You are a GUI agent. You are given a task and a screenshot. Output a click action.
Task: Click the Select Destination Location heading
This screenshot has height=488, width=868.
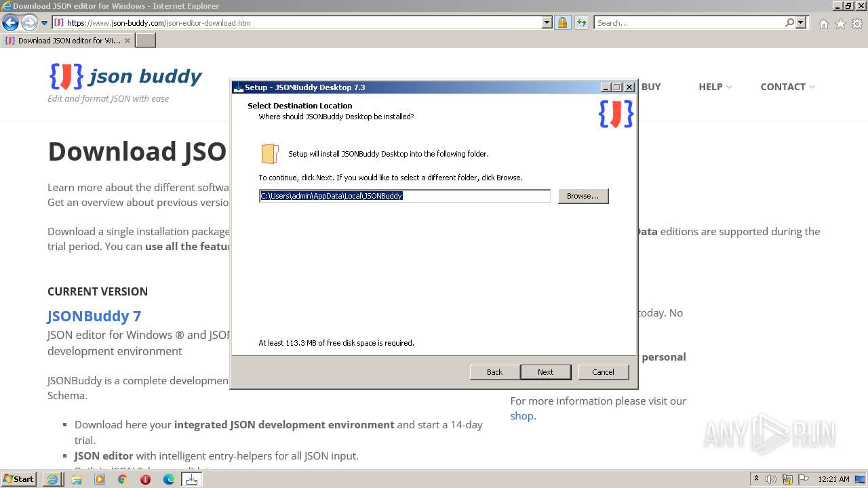300,106
